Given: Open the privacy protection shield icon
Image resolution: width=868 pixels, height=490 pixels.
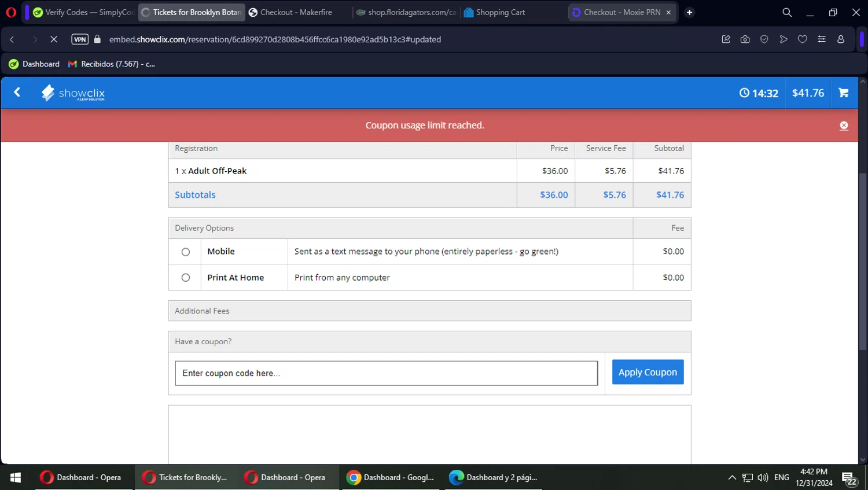Looking at the screenshot, I should pyautogui.click(x=764, y=39).
